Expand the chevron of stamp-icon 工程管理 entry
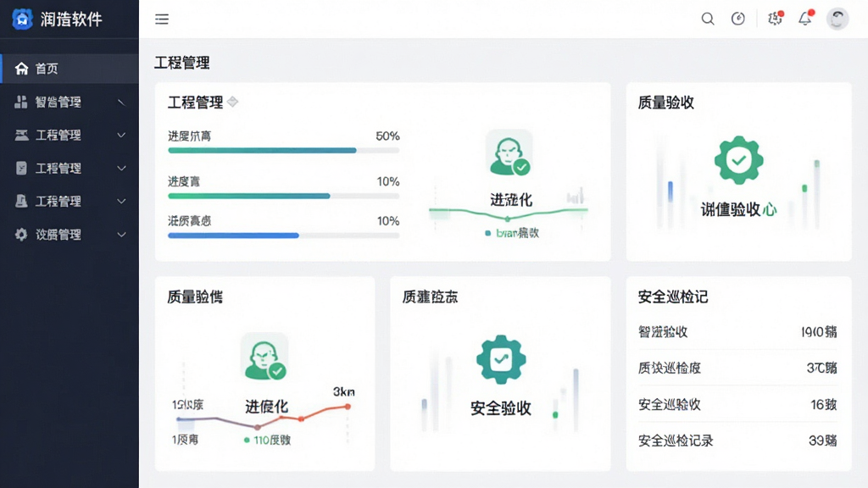 (121, 202)
